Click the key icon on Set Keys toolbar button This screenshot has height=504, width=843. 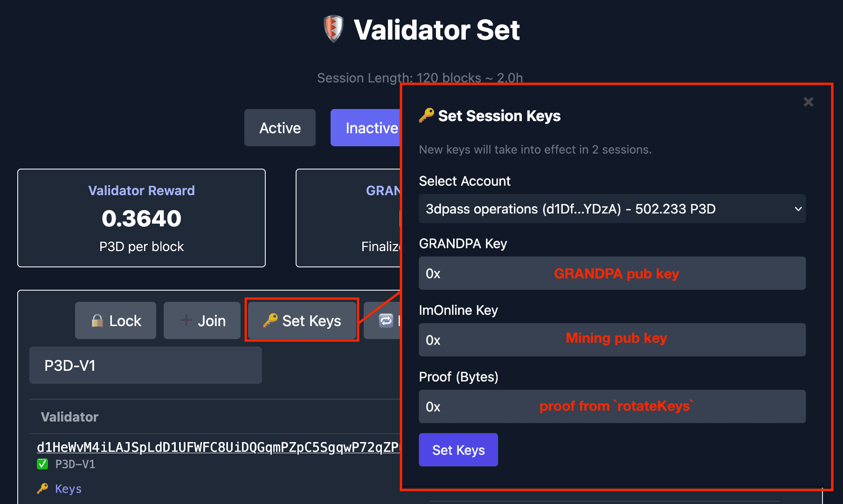(271, 320)
